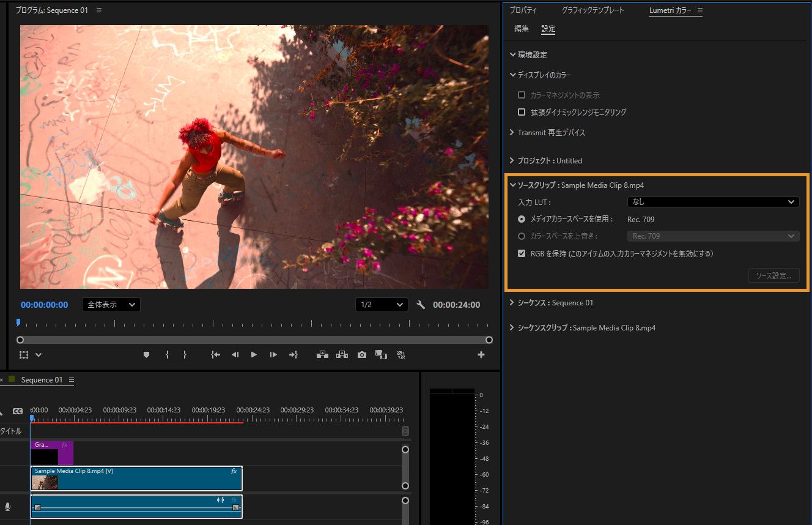Step forward one frame
Viewport: 812px width, 525px height.
[x=273, y=355]
